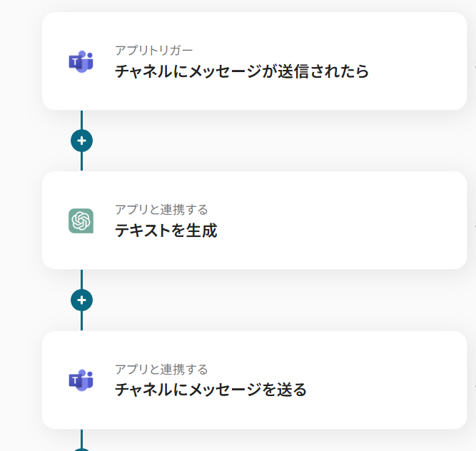476x451 pixels.
Task: Click the connector line directly above チャネルにメッセージを送る card
Action: pos(81,322)
